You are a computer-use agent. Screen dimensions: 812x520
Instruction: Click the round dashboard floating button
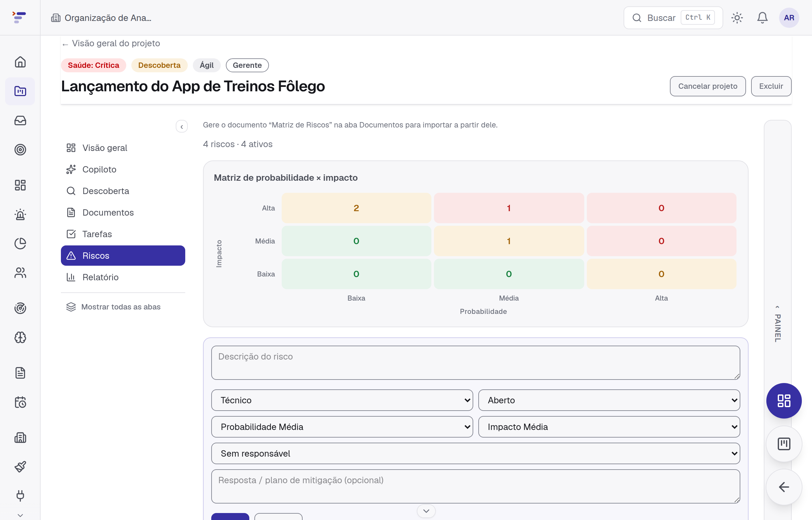point(784,401)
